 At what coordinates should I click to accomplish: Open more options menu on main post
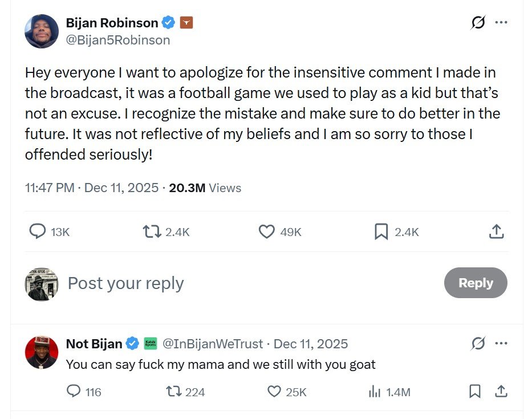coord(501,22)
